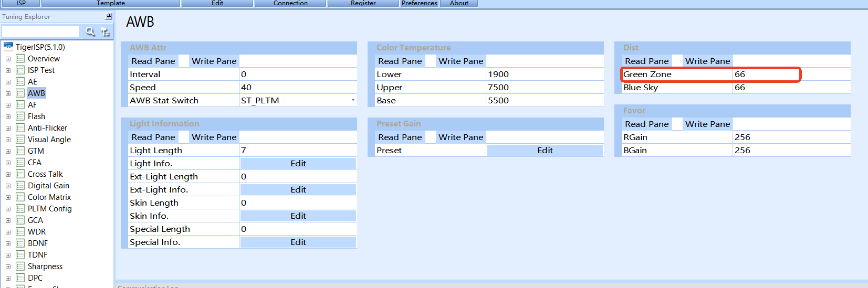The image size is (868, 288).
Task: Click the search magnifier icon in Tuning Explorer
Action: coord(90,32)
